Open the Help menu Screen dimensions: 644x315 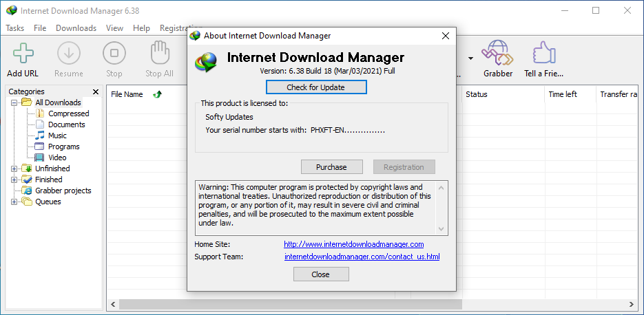point(141,28)
